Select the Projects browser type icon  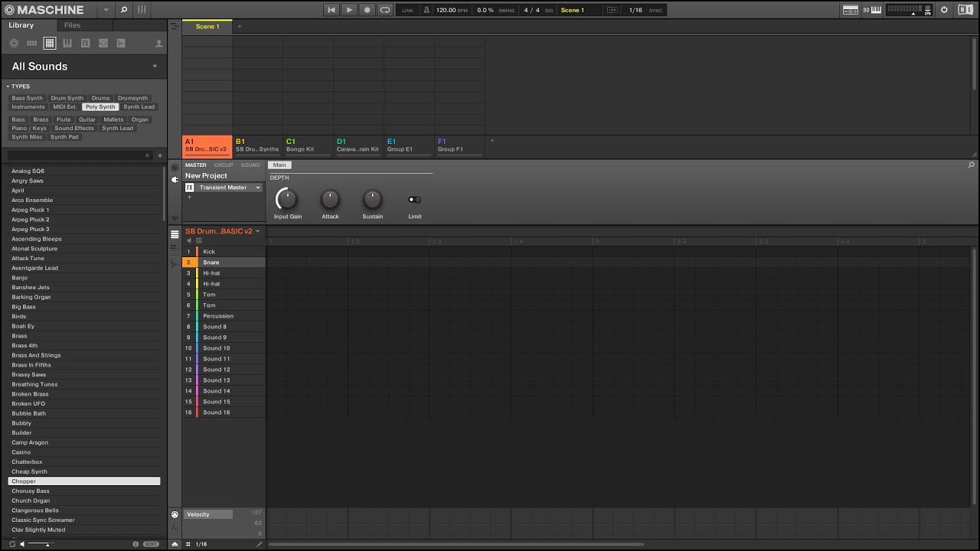14,44
